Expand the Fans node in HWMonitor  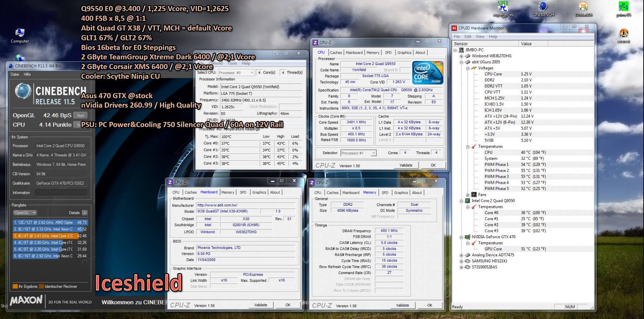click(x=468, y=195)
